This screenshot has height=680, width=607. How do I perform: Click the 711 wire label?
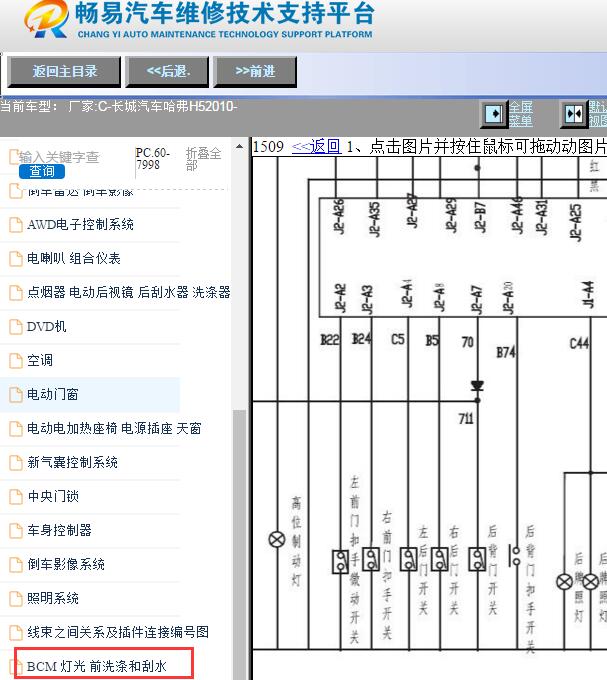(x=466, y=418)
